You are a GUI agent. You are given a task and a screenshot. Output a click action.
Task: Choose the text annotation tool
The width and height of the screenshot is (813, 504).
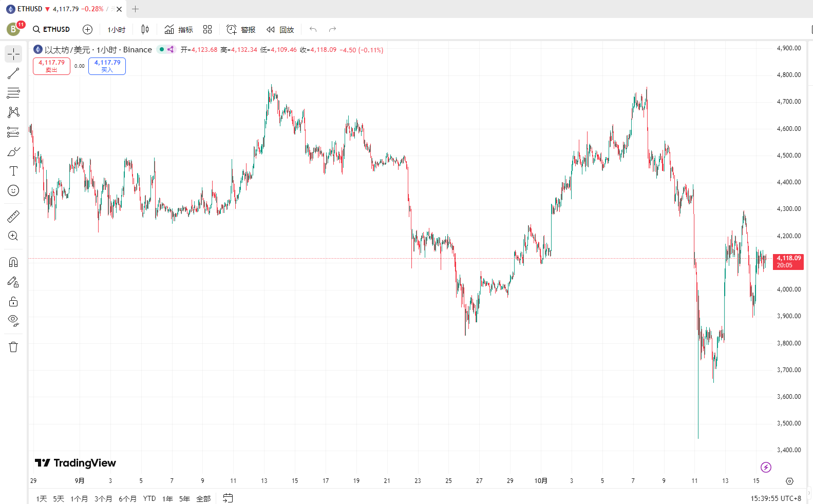coord(13,171)
